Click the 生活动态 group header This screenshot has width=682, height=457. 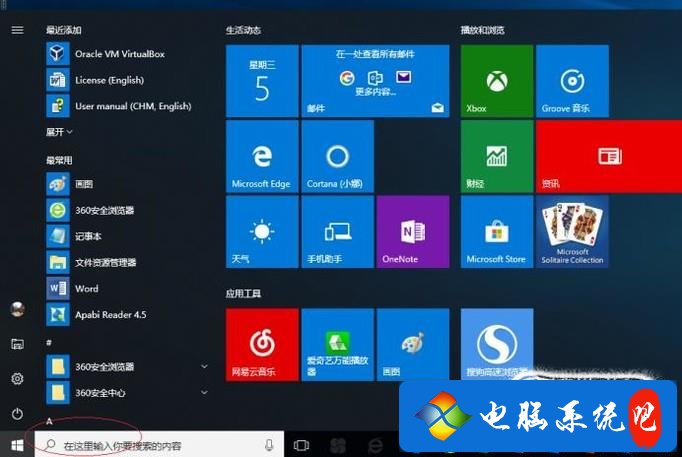[x=243, y=30]
